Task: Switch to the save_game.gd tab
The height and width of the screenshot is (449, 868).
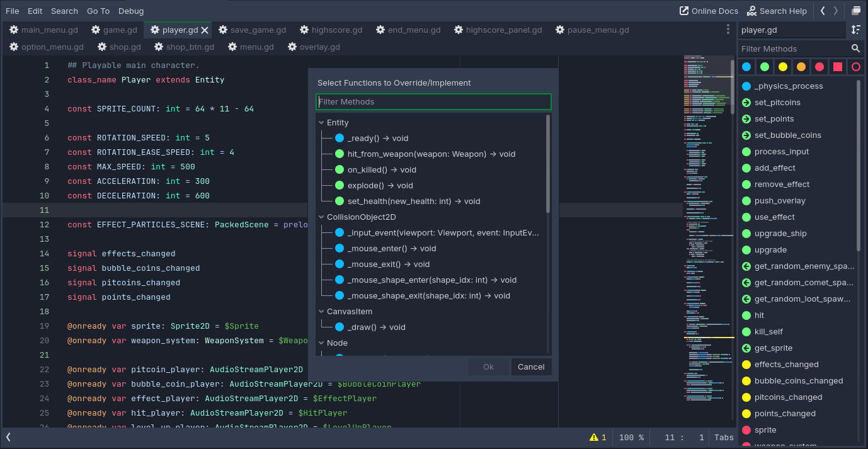Action: tap(251, 30)
